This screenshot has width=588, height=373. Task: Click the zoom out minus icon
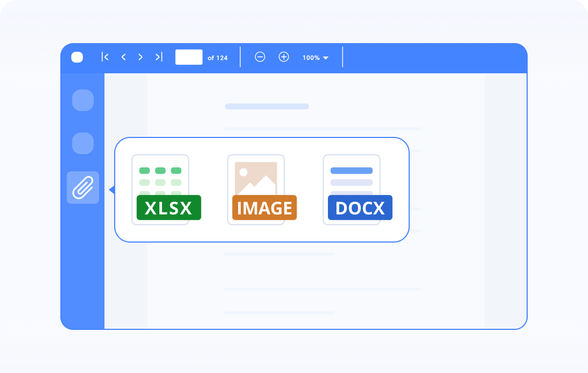pyautogui.click(x=260, y=57)
